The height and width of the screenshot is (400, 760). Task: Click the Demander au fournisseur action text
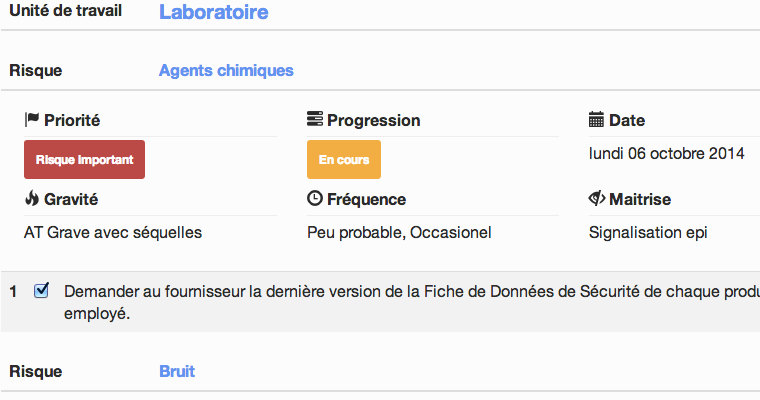click(x=412, y=302)
